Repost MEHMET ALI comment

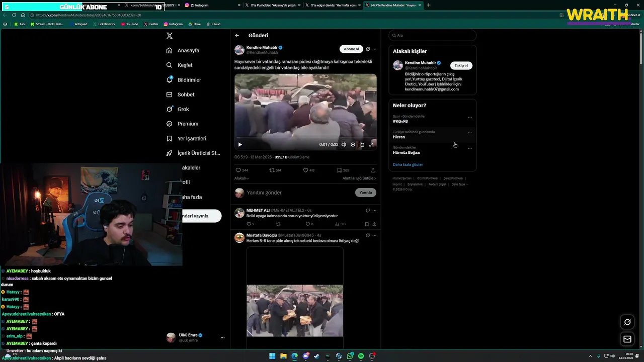pyautogui.click(x=278, y=224)
